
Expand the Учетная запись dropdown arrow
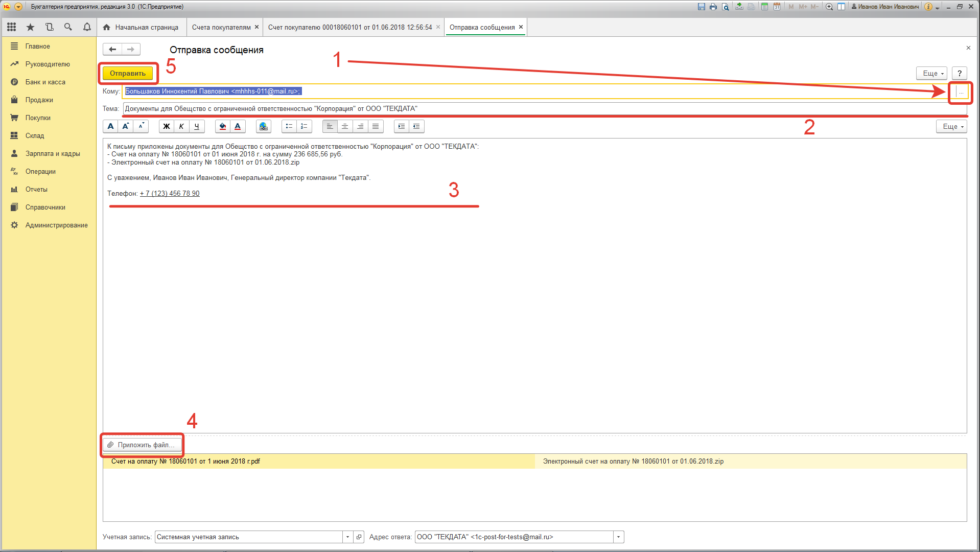347,537
